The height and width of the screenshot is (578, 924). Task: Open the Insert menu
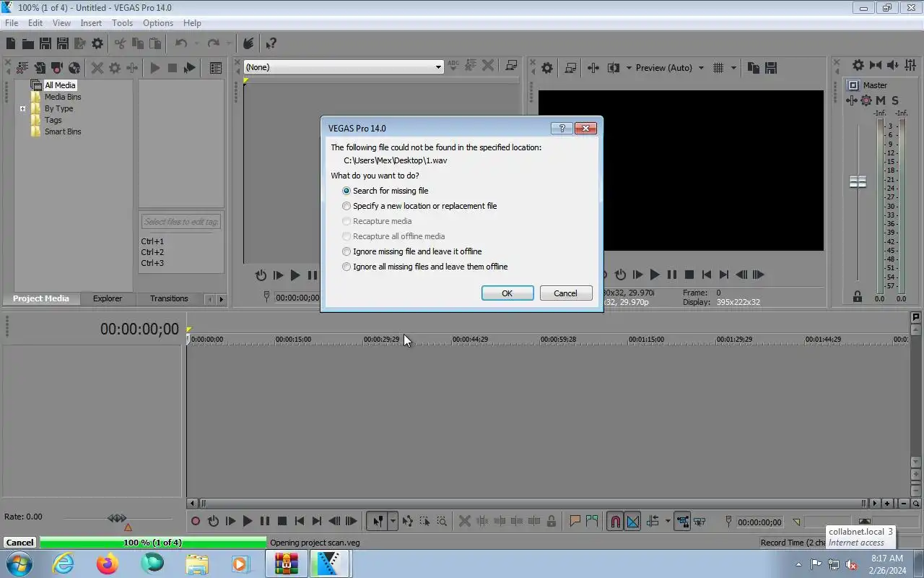pyautogui.click(x=91, y=23)
